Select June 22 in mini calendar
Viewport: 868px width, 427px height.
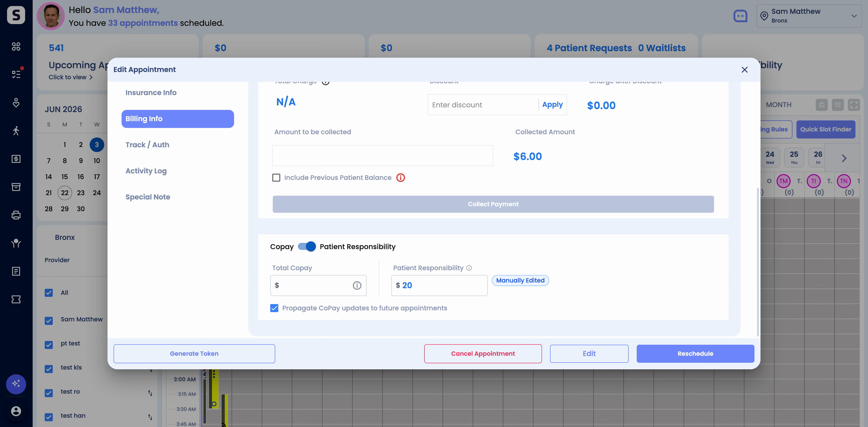click(65, 193)
